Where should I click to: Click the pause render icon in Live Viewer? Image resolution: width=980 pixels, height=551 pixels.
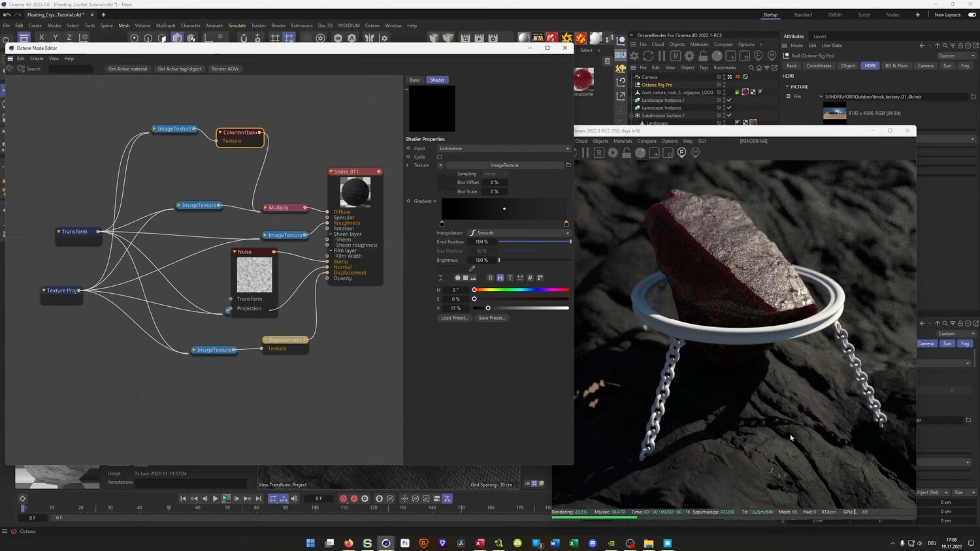(x=585, y=153)
